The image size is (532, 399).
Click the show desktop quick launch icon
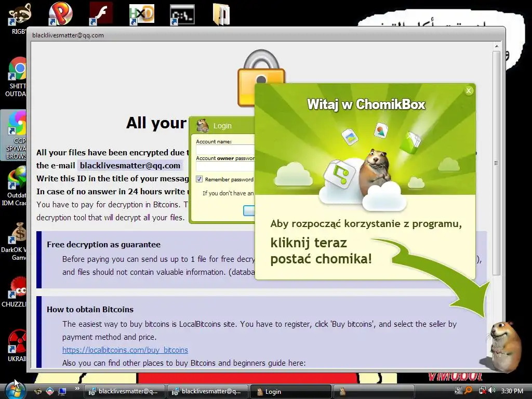click(62, 391)
